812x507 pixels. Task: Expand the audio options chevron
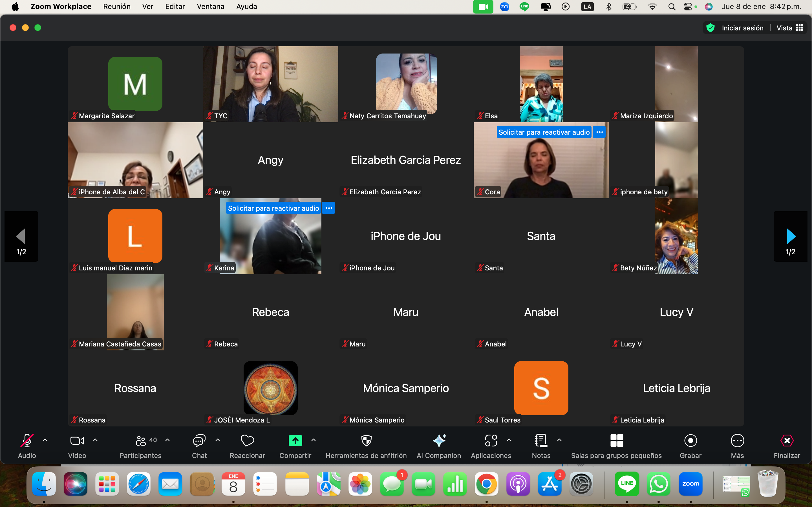pos(45,440)
